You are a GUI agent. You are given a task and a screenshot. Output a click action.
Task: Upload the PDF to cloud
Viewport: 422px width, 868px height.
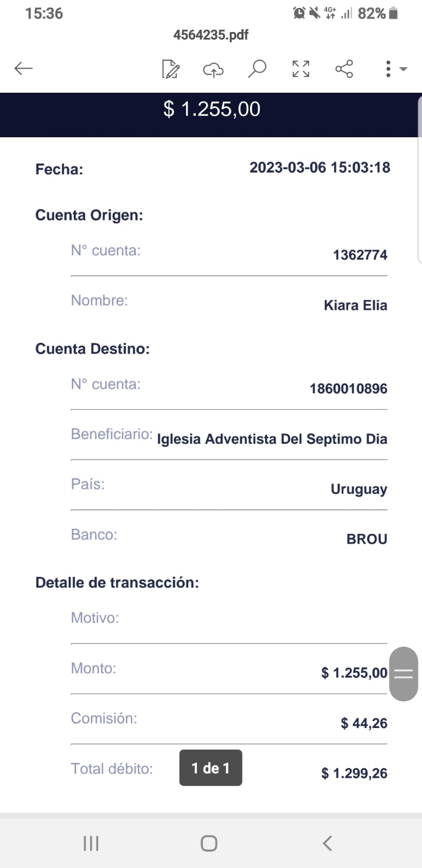tap(213, 69)
